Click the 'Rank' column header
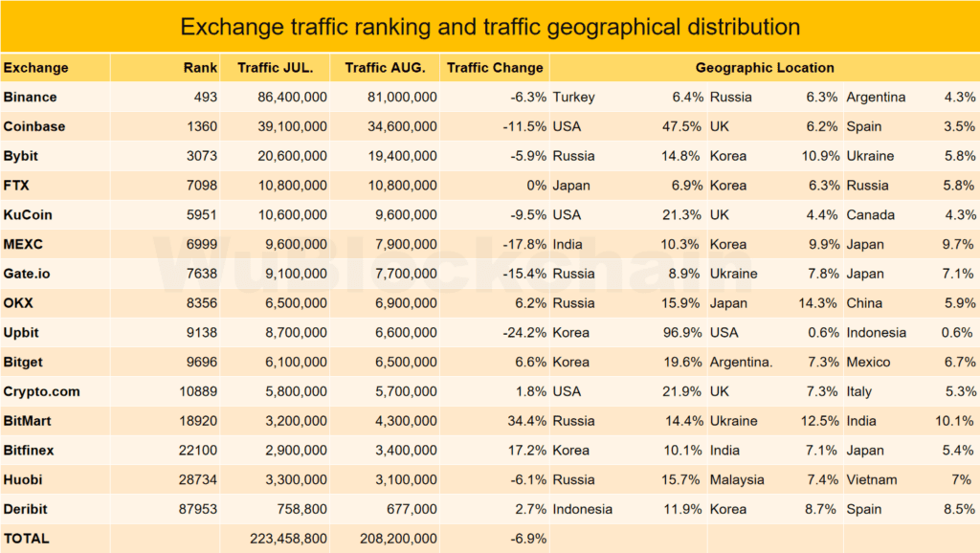980x553 pixels. 200,68
